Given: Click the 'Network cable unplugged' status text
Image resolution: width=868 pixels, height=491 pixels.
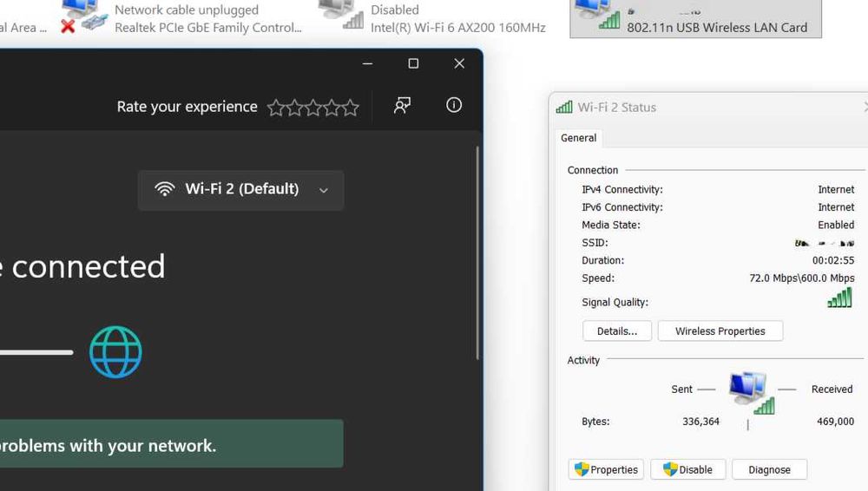Looking at the screenshot, I should pos(187,10).
